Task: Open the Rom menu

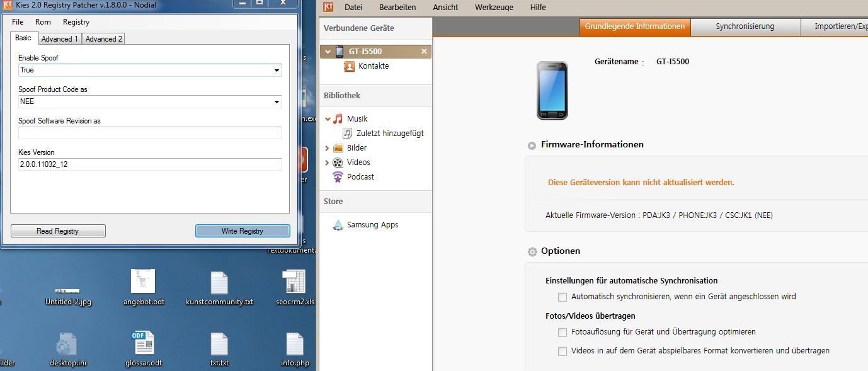Action: tap(43, 22)
